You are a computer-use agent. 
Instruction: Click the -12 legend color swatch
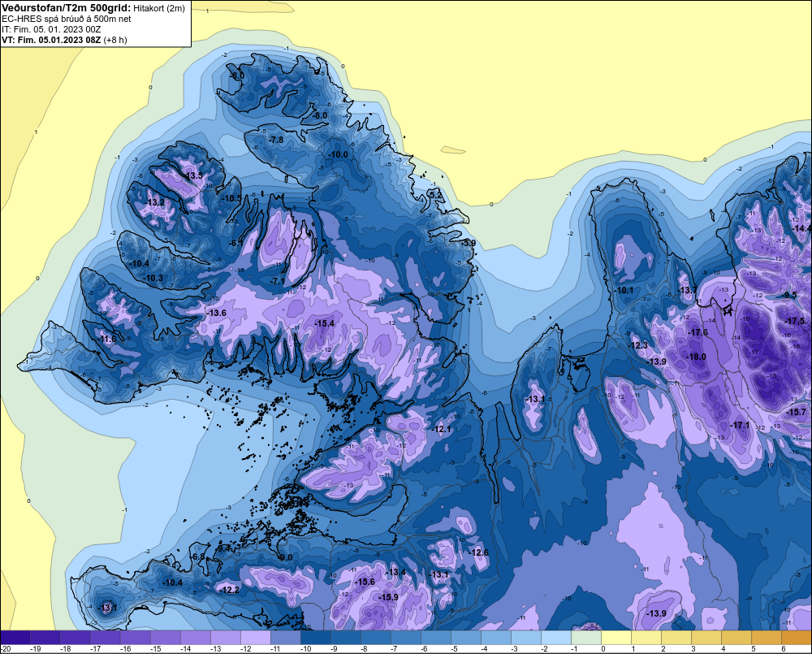(x=255, y=638)
